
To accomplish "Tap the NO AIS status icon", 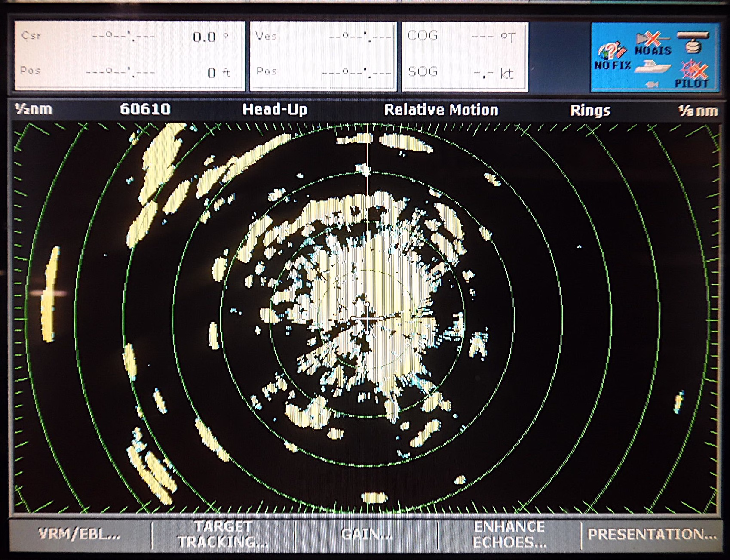I will pos(653,43).
